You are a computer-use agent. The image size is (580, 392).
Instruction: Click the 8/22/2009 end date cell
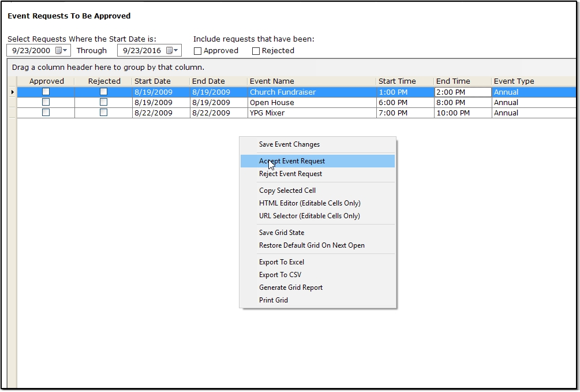(219, 113)
